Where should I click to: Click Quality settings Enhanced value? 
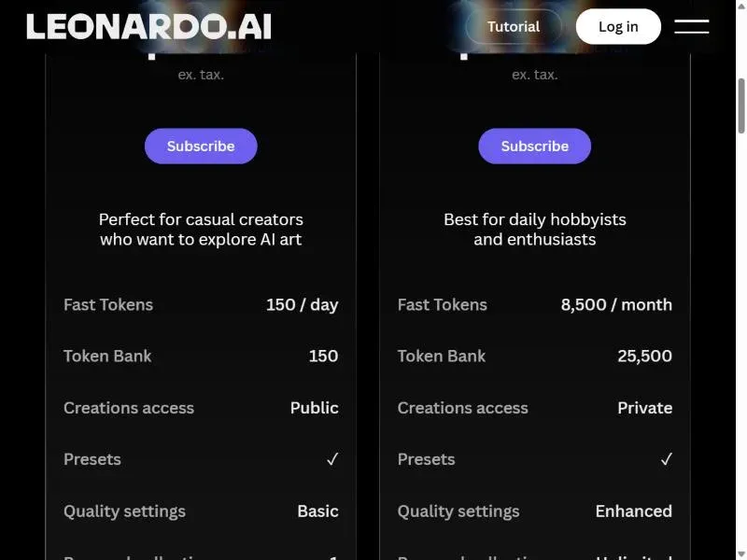coord(634,511)
